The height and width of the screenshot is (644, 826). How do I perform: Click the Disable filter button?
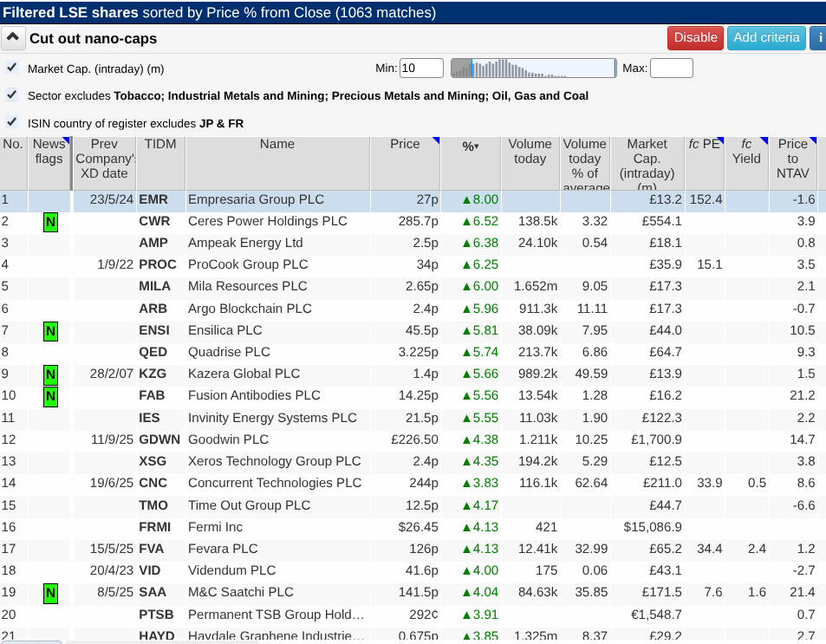(x=695, y=38)
